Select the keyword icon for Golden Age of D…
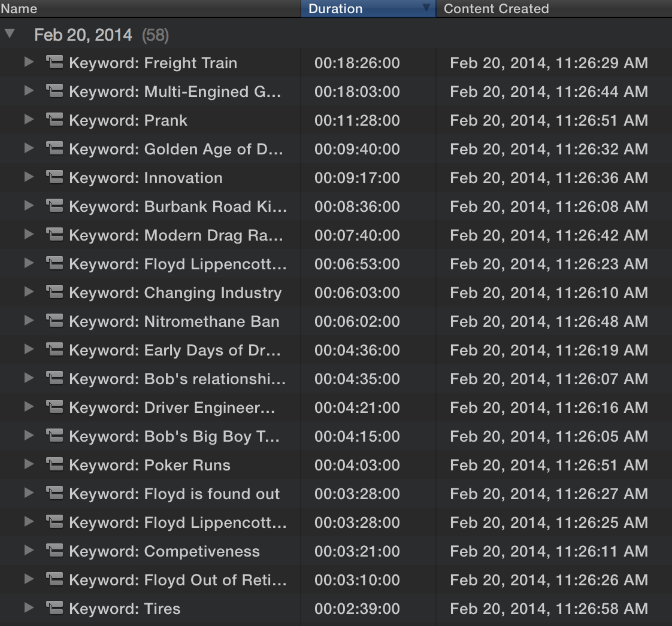The height and width of the screenshot is (626, 672). coord(55,148)
